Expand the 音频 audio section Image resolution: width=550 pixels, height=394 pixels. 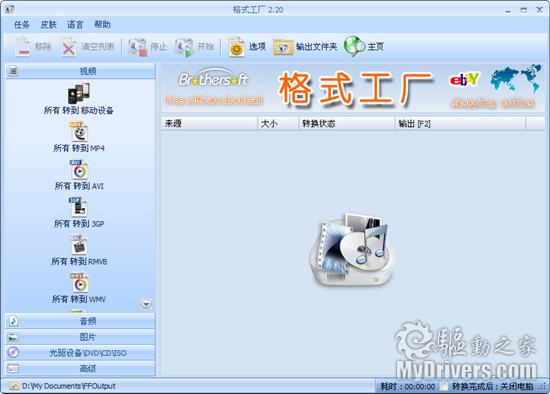point(80,321)
